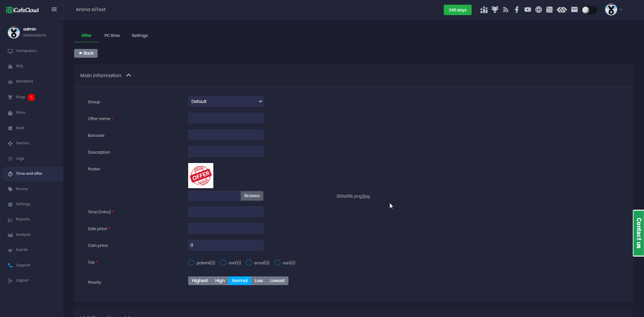Viewport: 644px width, 317px height.
Task: Open Boot from the sidebar
Action: pyautogui.click(x=32, y=128)
